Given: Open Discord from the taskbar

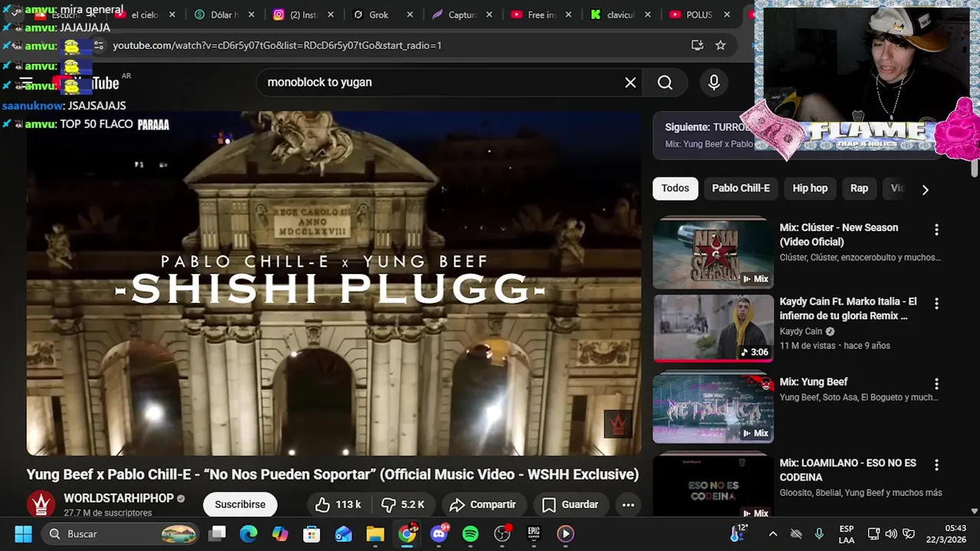Looking at the screenshot, I should 439,533.
